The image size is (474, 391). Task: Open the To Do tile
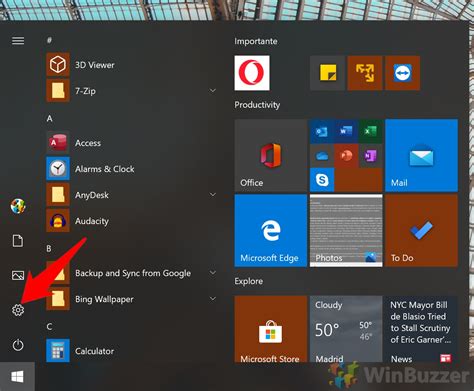[x=421, y=231]
